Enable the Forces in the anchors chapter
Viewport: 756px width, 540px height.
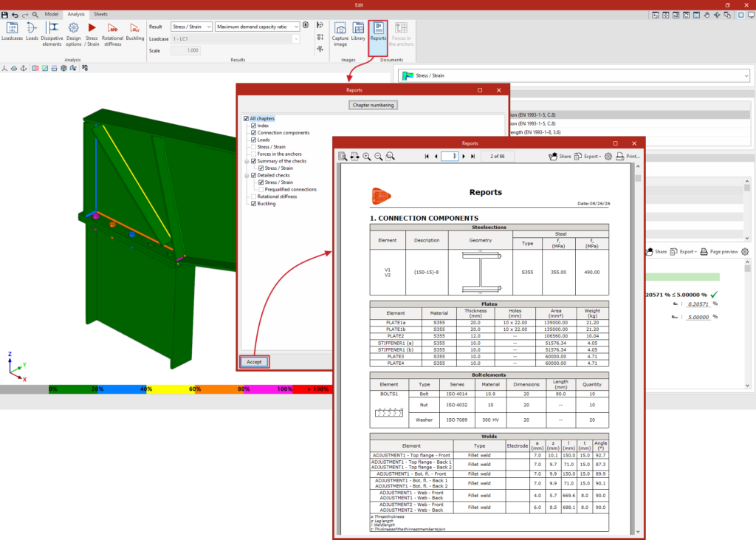(x=254, y=154)
